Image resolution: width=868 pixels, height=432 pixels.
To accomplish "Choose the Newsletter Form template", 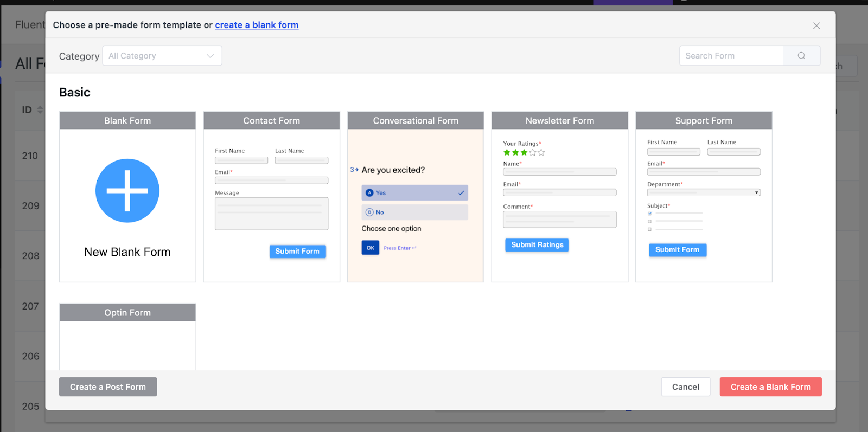I will [x=560, y=197].
